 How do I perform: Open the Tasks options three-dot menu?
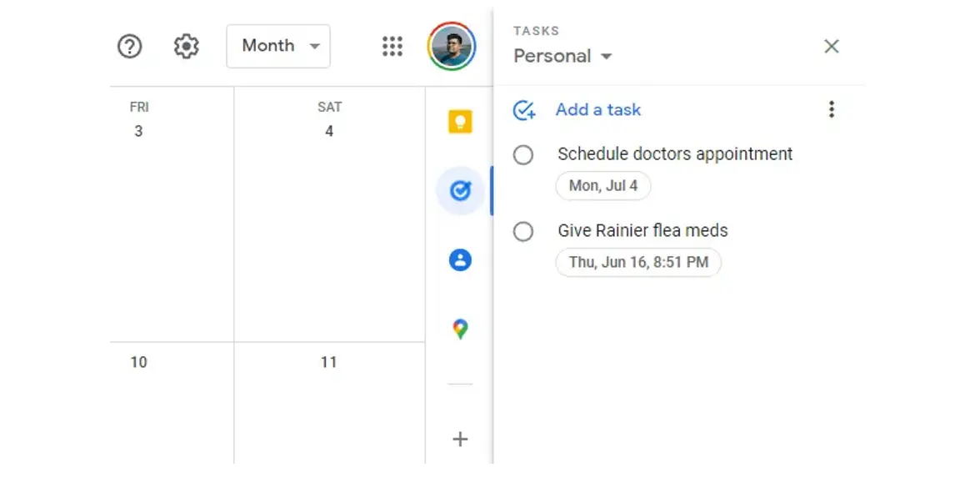(x=831, y=109)
